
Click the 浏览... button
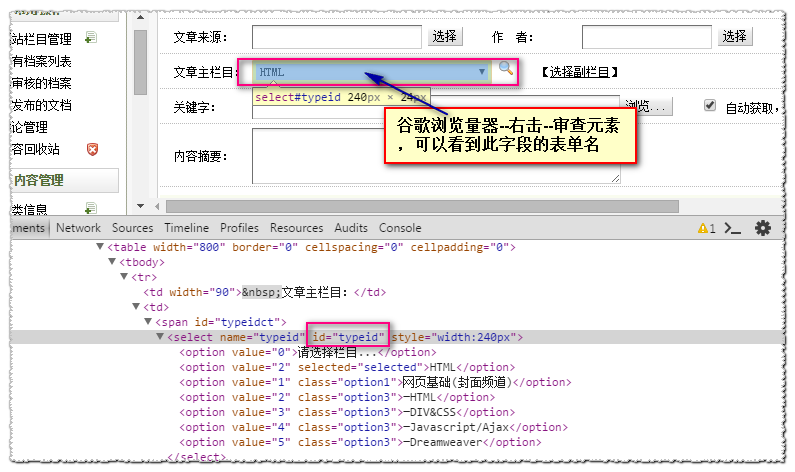click(x=646, y=106)
